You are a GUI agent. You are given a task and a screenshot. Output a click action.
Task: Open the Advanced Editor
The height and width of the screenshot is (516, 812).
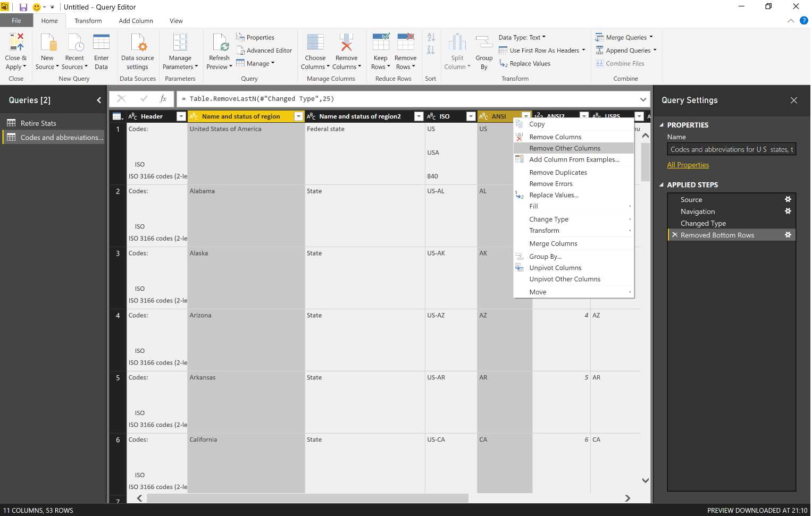pyautogui.click(x=264, y=50)
